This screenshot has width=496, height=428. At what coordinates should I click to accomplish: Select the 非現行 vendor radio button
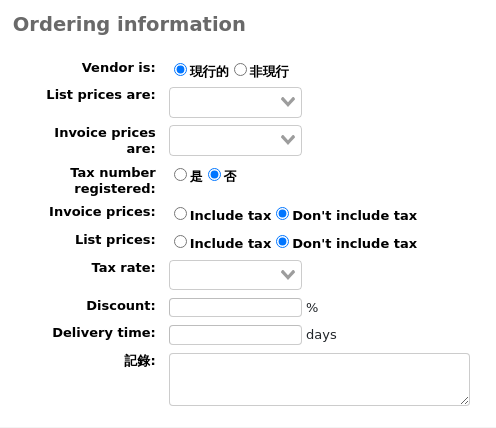click(240, 70)
